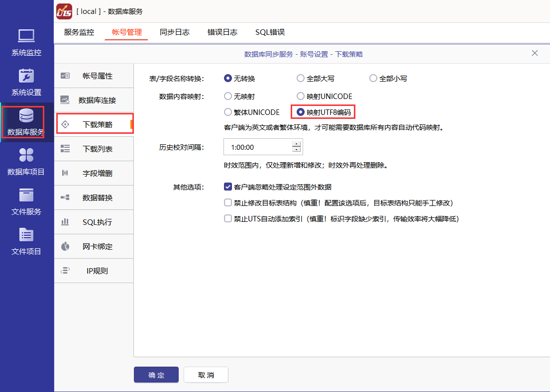Select 全部小写 radio option
Screen dimensions: 550x392
coord(373,78)
